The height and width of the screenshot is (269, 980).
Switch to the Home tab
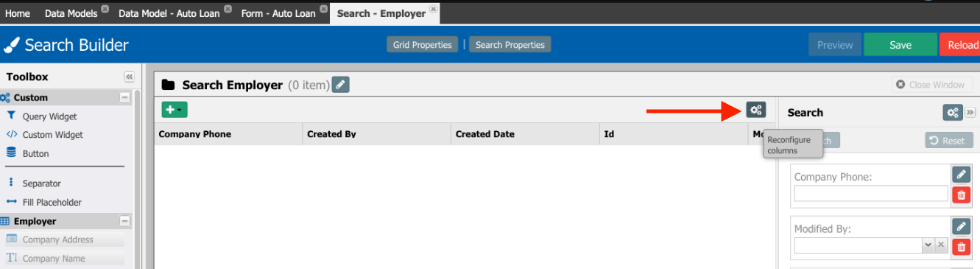(x=18, y=13)
